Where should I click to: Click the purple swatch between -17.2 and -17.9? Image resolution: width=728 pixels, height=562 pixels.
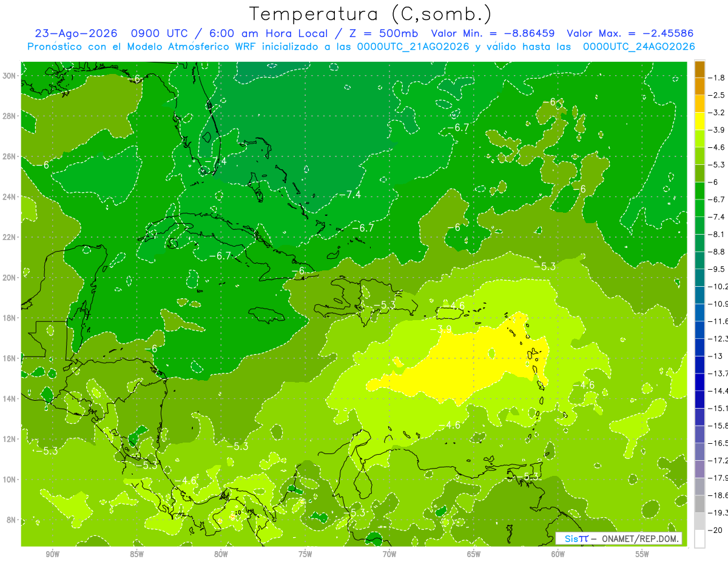click(699, 468)
